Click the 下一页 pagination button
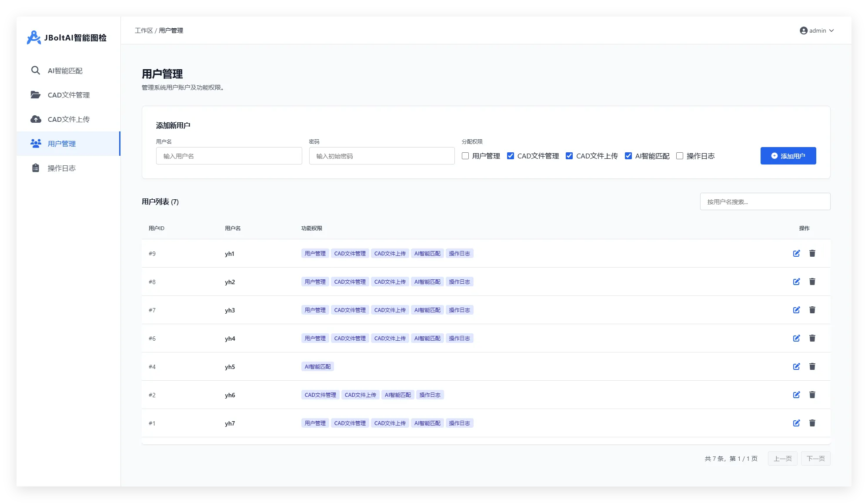This screenshot has height=503, width=868. [815, 459]
